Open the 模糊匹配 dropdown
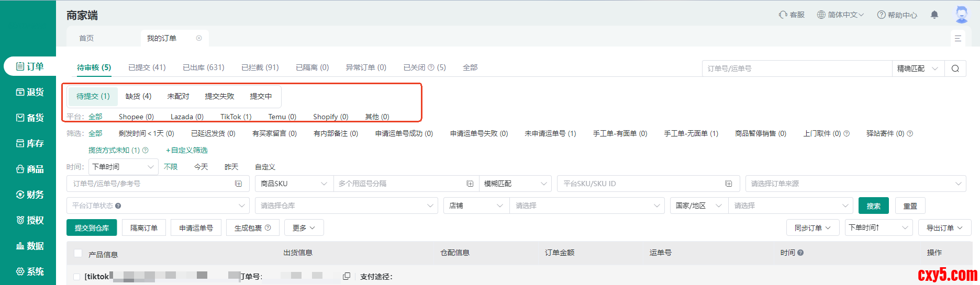The image size is (980, 285). 515,184
